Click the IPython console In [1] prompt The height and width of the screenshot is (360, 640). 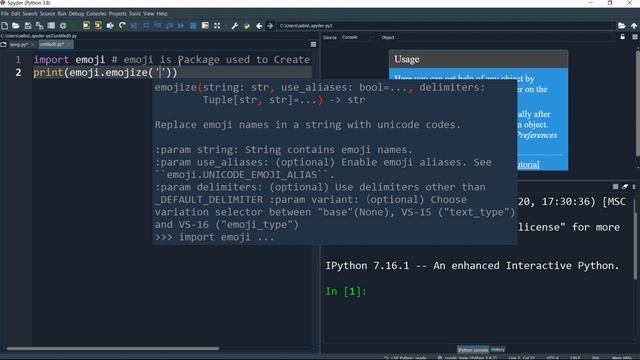point(346,291)
